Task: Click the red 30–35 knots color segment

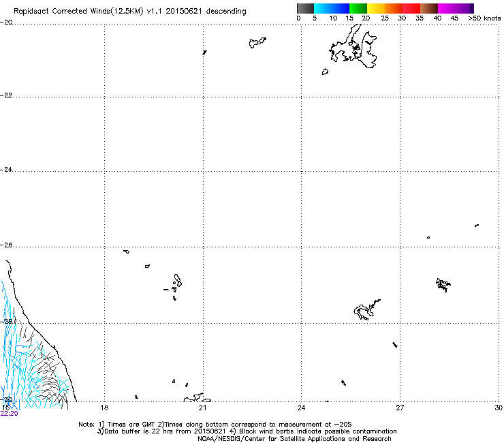Action: coord(411,8)
